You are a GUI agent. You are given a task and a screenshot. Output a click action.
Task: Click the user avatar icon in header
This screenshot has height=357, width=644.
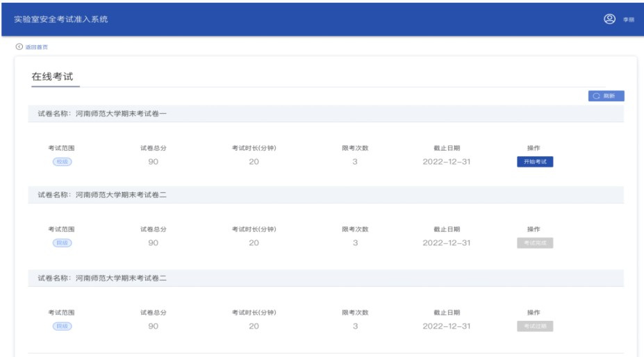click(609, 19)
